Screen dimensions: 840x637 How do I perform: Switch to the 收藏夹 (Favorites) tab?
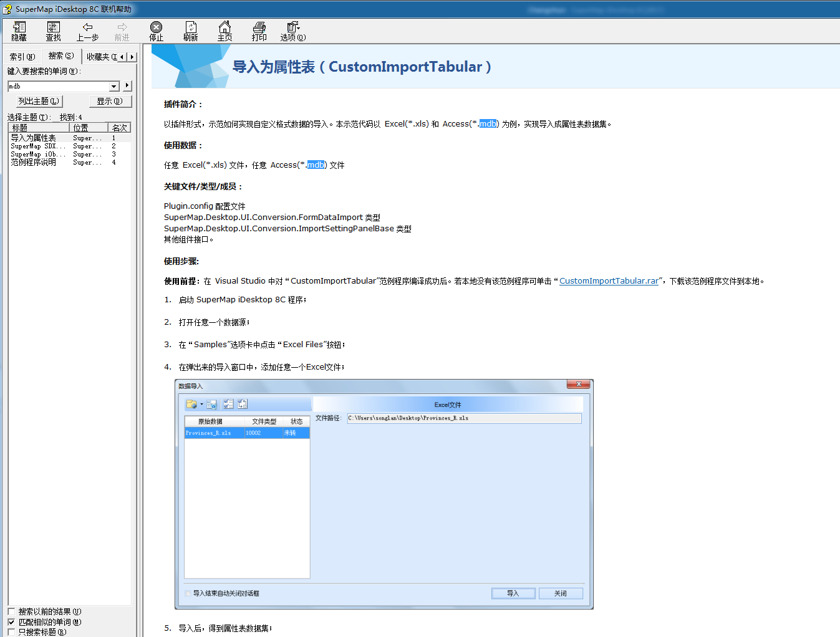(x=101, y=57)
